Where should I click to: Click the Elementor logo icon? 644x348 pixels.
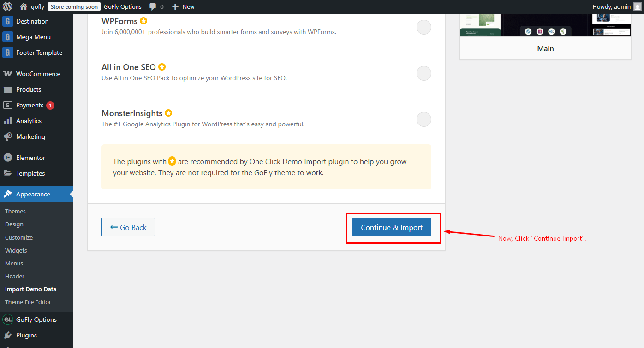pos(8,158)
